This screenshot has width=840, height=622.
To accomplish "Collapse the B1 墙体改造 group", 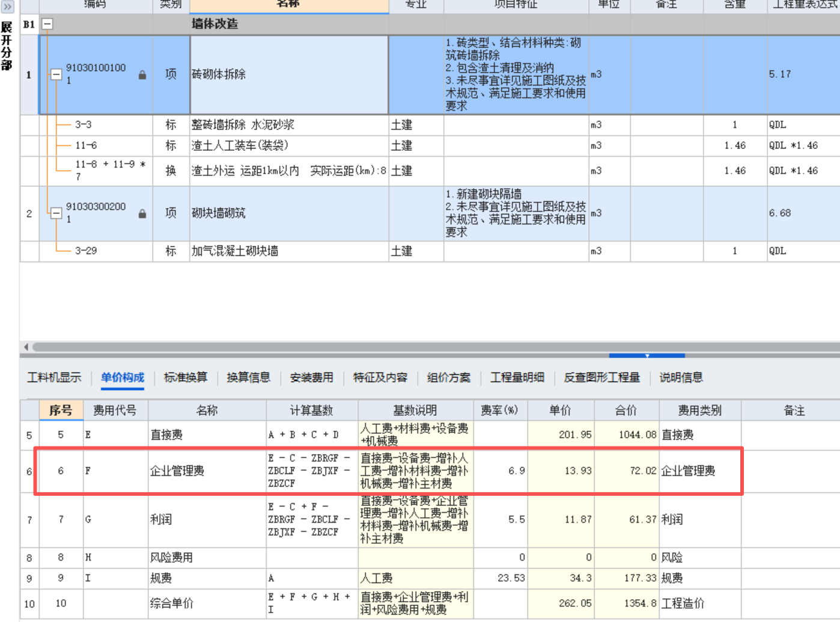I will 46,24.
